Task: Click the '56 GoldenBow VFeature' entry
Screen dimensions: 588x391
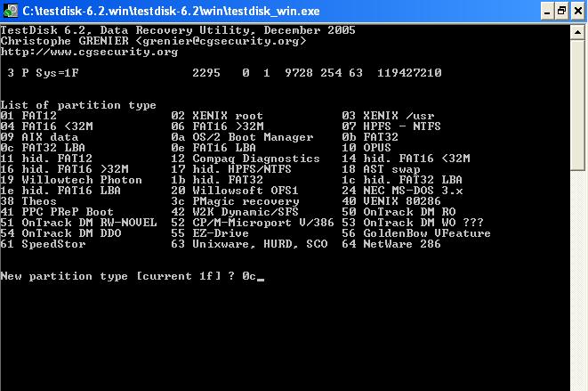Action: click(416, 233)
